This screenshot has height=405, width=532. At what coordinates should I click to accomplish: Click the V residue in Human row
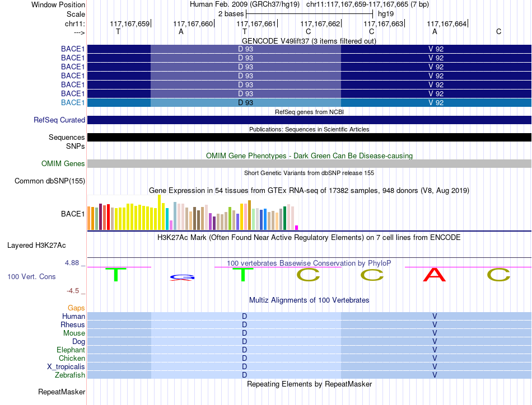(x=435, y=316)
